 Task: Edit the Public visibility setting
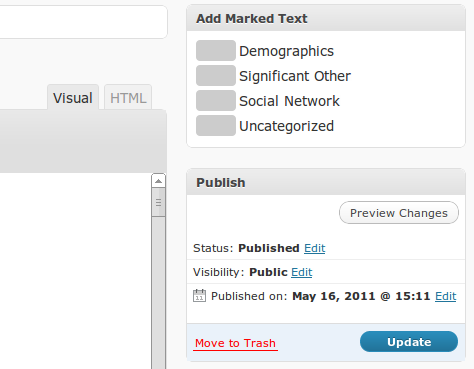(301, 272)
